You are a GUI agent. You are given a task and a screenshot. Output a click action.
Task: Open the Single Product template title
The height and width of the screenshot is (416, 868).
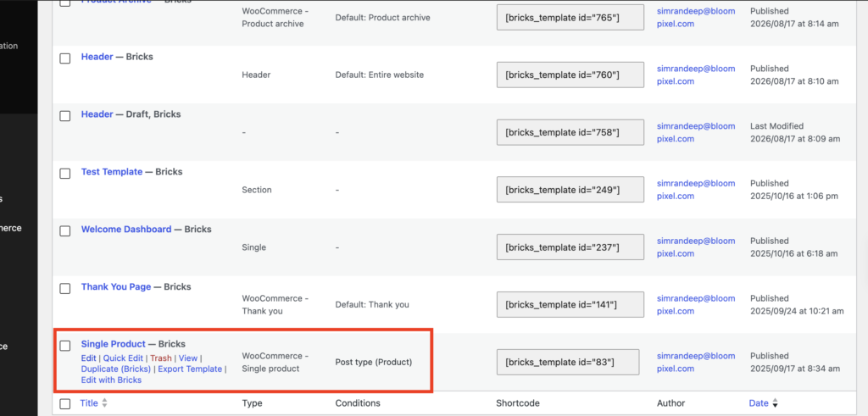pyautogui.click(x=114, y=344)
